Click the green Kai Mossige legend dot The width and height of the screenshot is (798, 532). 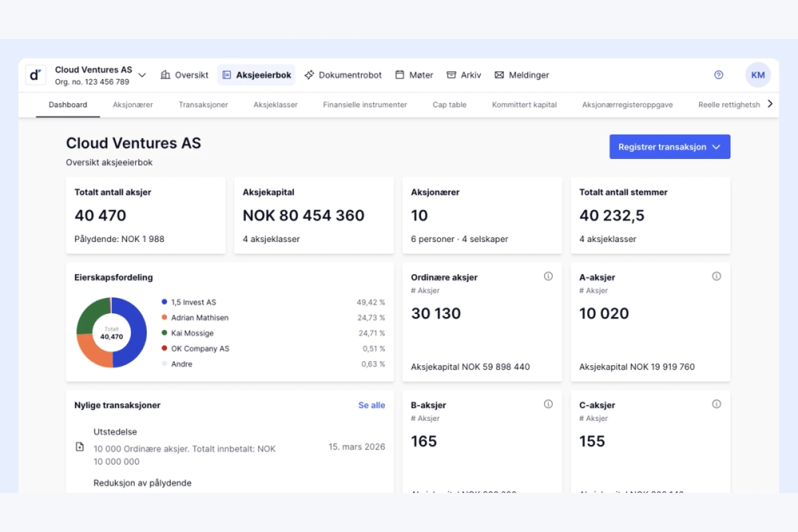tap(165, 333)
